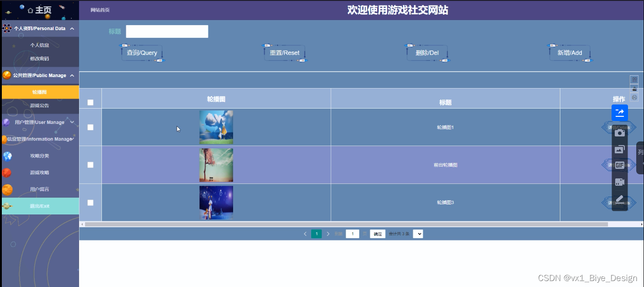
Task: Click the orange striped planet icon beside 用户留言
Action: (7, 190)
